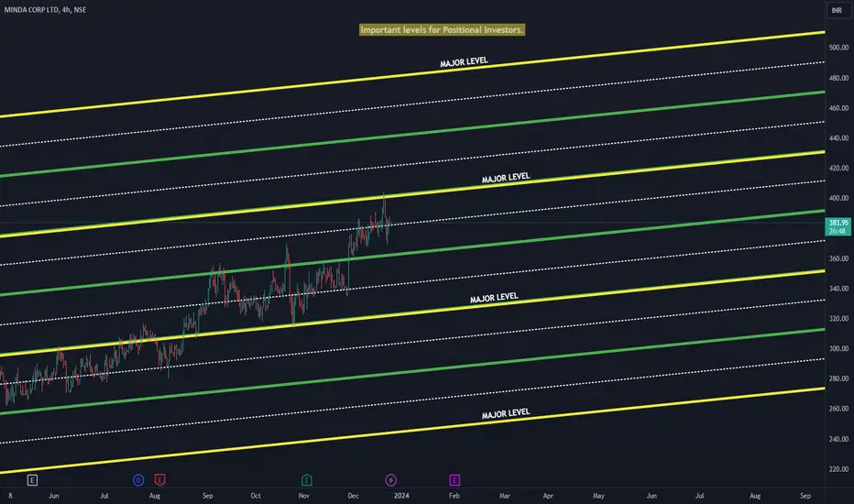Open the INR currency selector

coord(838,10)
